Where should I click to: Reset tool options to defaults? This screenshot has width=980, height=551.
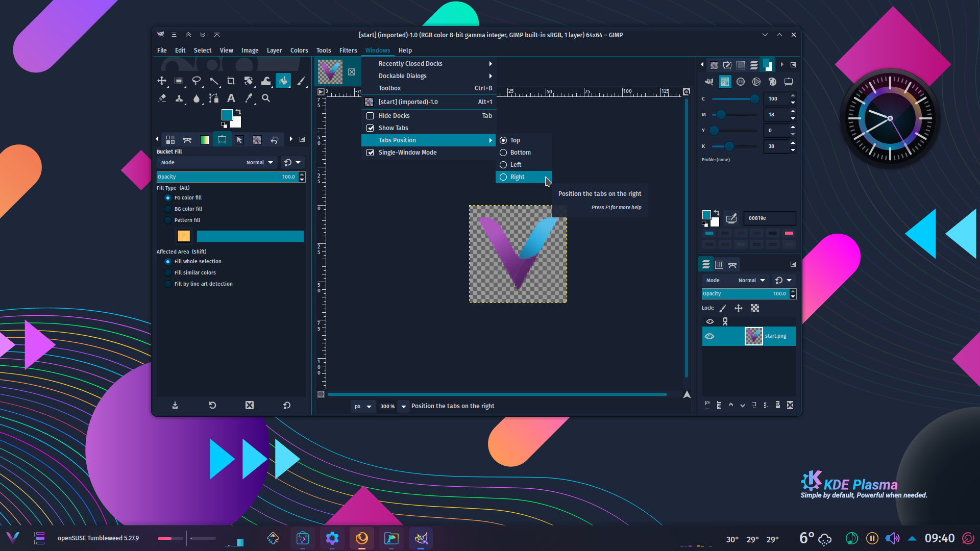coord(287,405)
